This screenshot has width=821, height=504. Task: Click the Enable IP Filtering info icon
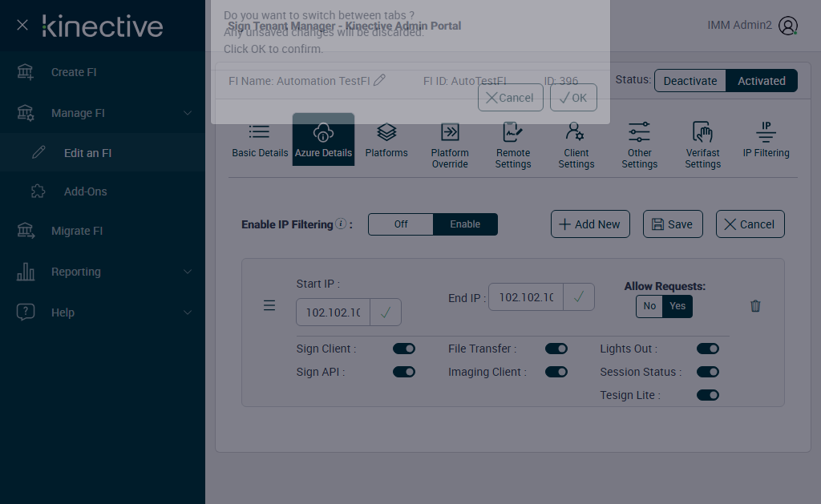[x=341, y=224]
